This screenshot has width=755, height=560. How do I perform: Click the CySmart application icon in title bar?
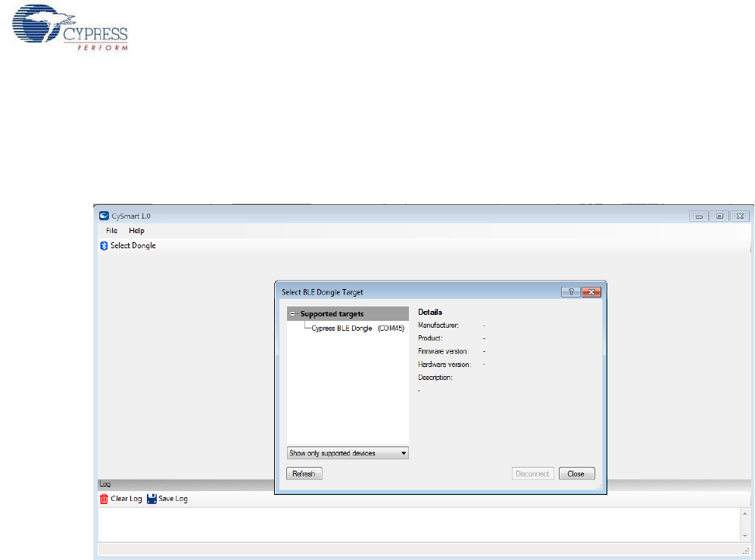click(x=104, y=216)
